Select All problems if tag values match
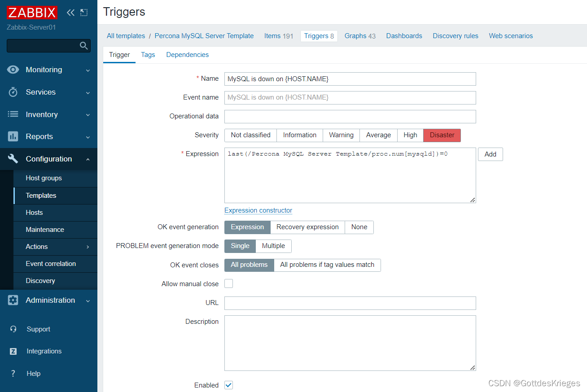 pyautogui.click(x=327, y=265)
